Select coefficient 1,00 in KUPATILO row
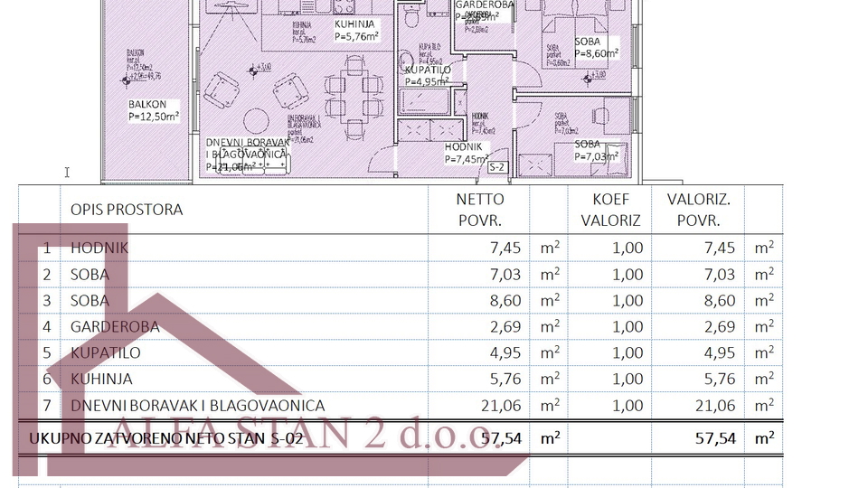Image resolution: width=868 pixels, height=488 pixels. (627, 352)
